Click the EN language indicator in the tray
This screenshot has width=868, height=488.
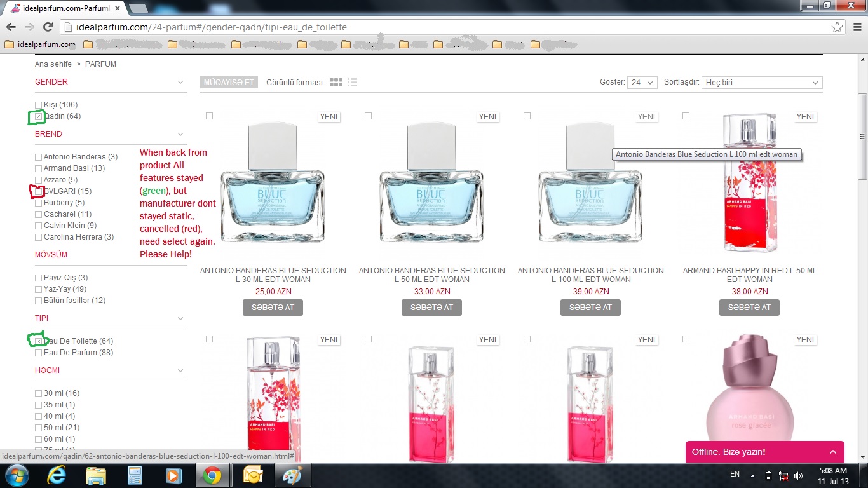pyautogui.click(x=735, y=474)
